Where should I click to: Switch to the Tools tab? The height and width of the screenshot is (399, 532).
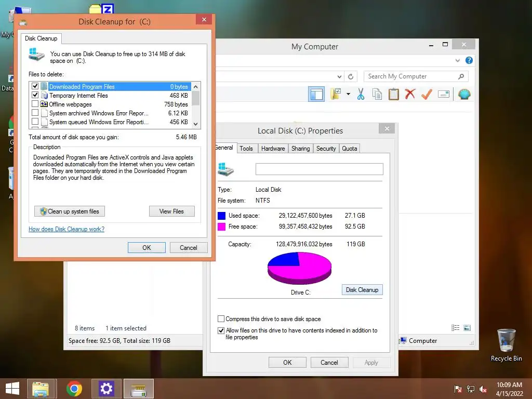(x=246, y=149)
